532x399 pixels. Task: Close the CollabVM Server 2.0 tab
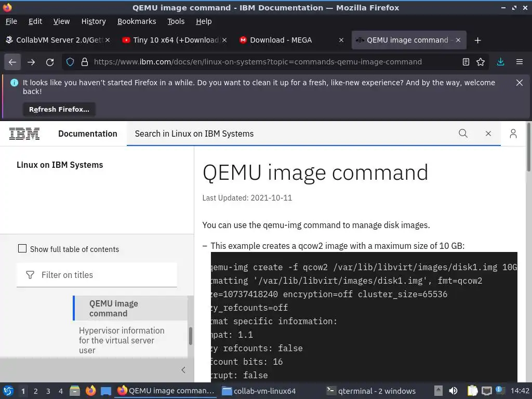coord(108,40)
